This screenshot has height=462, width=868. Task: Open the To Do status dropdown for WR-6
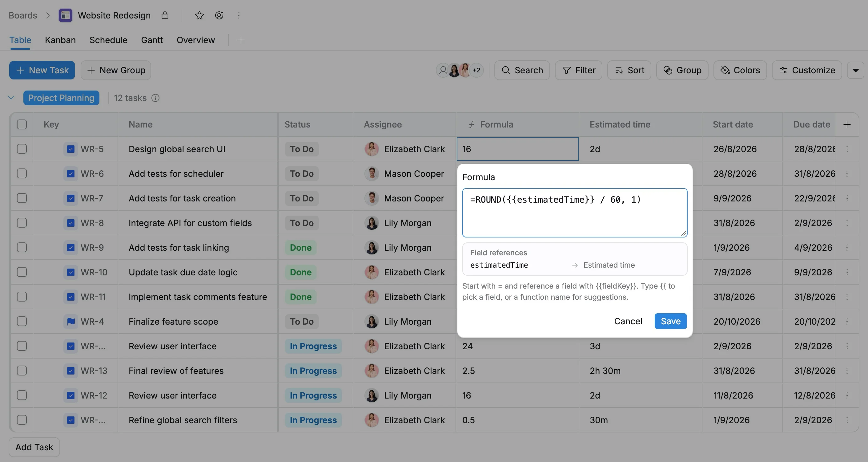(302, 174)
